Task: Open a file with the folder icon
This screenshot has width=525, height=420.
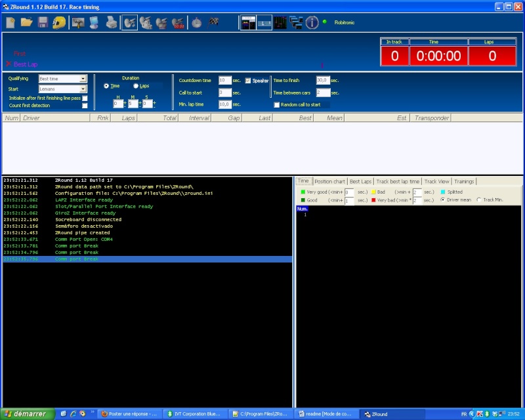Action: point(26,23)
